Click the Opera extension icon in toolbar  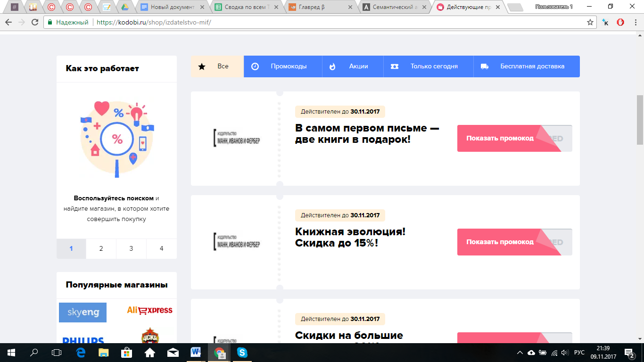click(x=620, y=22)
